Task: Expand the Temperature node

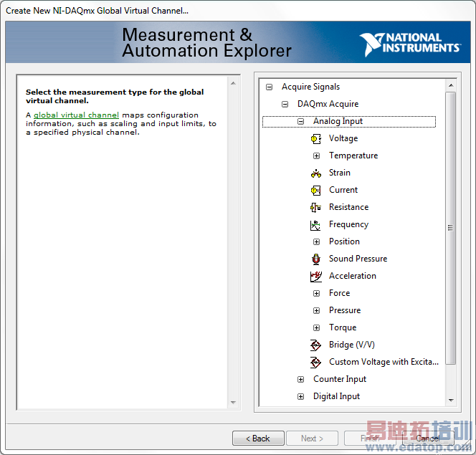Action: point(316,156)
